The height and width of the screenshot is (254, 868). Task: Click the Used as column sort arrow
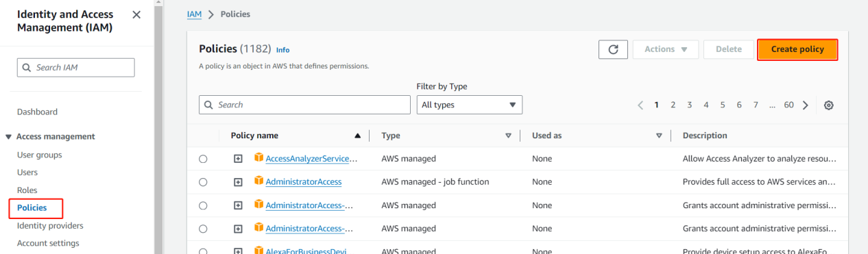pos(659,136)
